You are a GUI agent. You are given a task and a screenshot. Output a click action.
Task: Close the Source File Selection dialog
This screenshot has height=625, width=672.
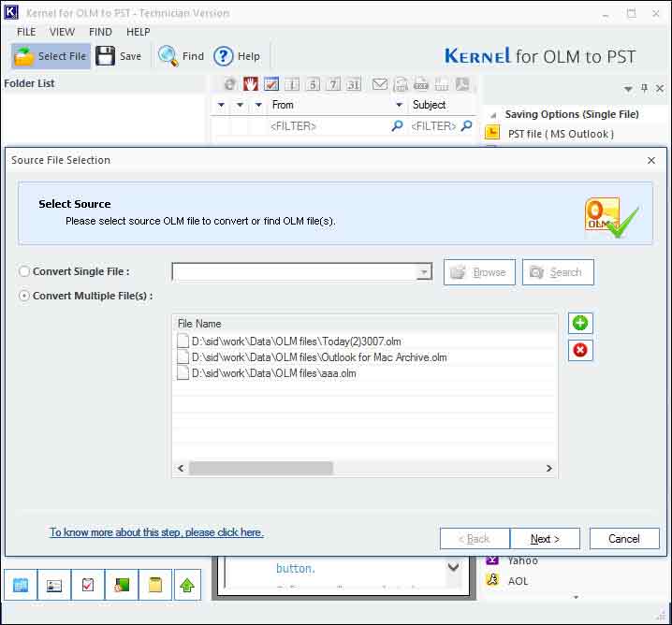(x=651, y=160)
